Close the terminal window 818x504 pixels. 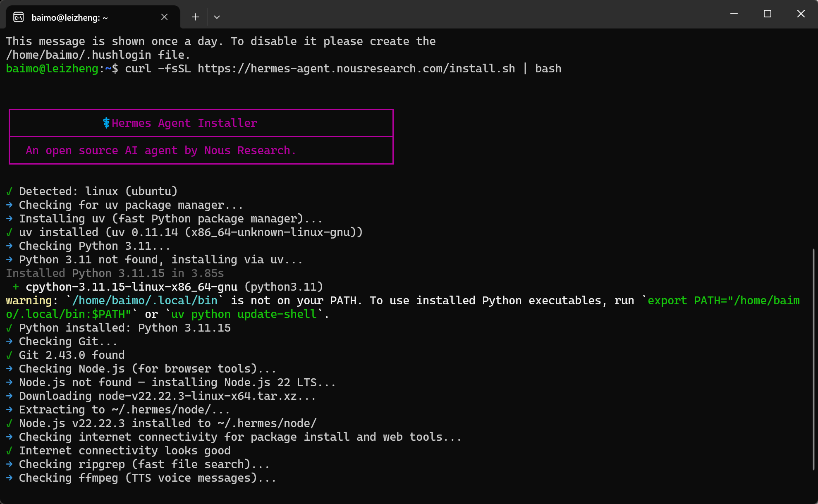[x=801, y=14]
